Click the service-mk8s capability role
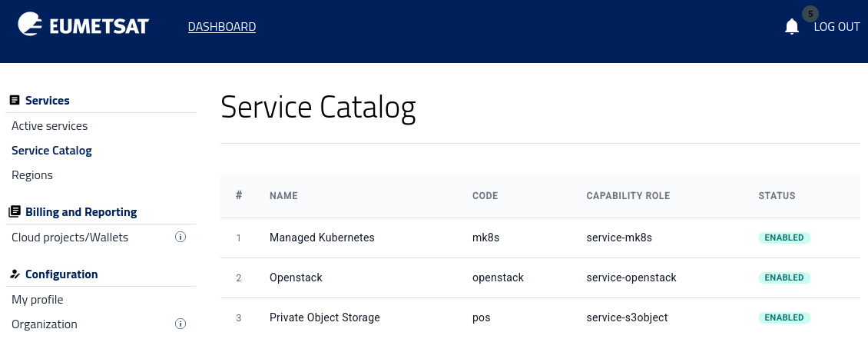Viewport: 868px width, 339px height. tap(619, 238)
